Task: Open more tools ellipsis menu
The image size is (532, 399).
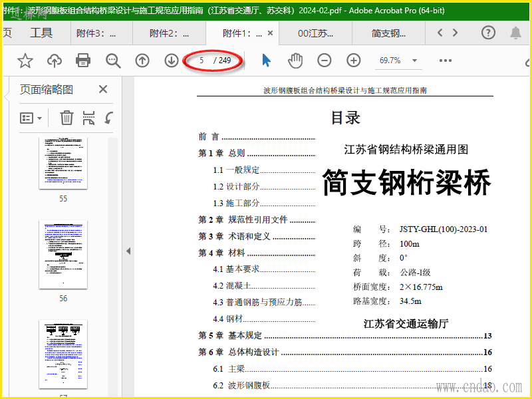Action: [445, 61]
